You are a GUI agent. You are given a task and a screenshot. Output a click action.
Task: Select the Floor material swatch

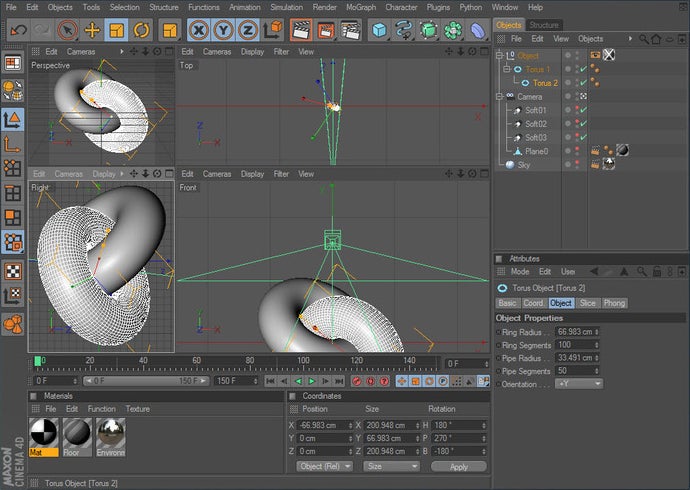[77, 433]
